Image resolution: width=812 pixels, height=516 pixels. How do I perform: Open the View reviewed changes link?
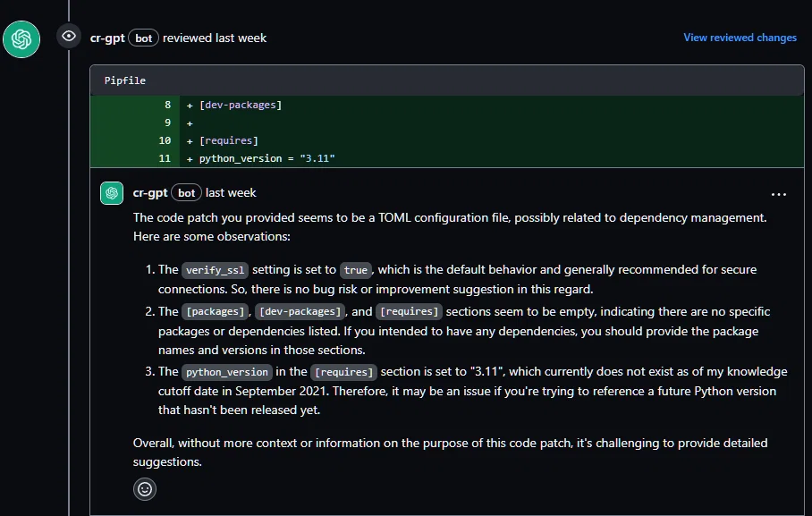point(740,38)
